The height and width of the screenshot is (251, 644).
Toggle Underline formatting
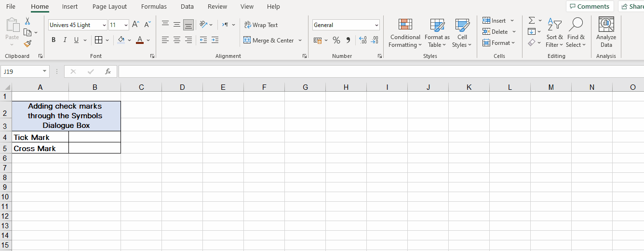pos(77,40)
